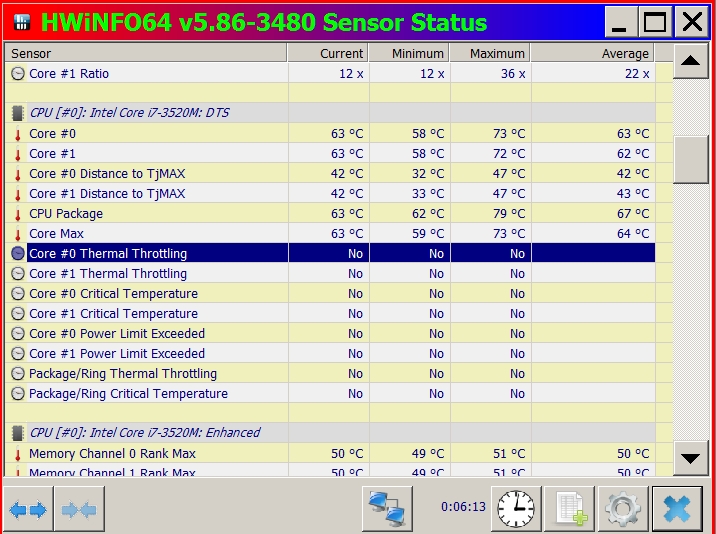Screen dimensions: 716x534
Task: Click the scrollbar up arrow
Action: click(x=690, y=61)
